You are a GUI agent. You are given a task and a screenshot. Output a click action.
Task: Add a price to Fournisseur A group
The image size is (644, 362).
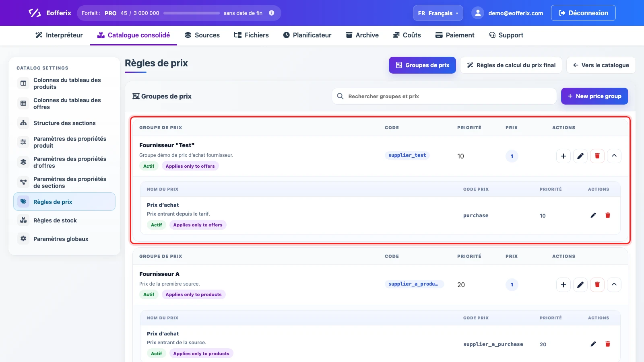(x=563, y=285)
